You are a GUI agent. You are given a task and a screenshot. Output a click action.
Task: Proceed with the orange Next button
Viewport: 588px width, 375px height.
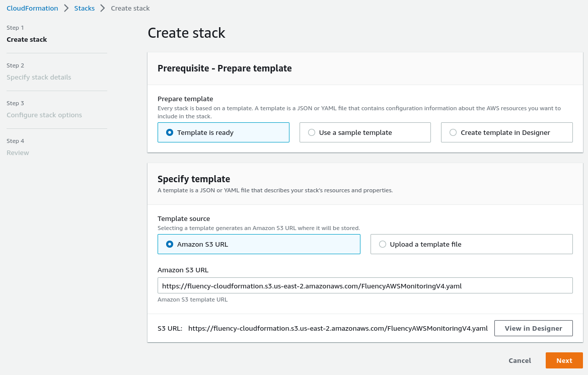[564, 360]
